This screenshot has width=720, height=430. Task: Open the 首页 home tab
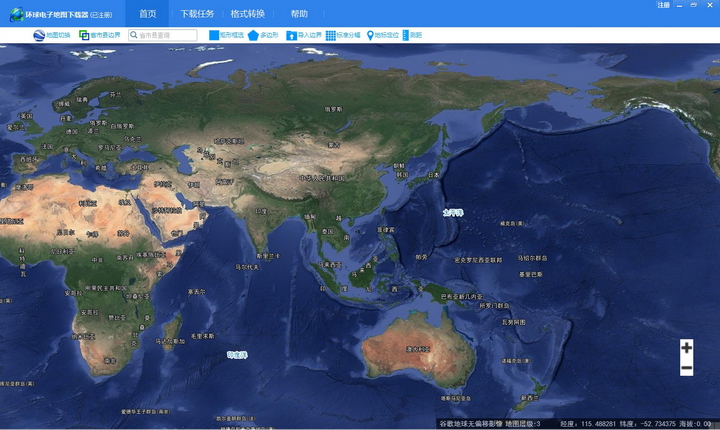coord(147,14)
